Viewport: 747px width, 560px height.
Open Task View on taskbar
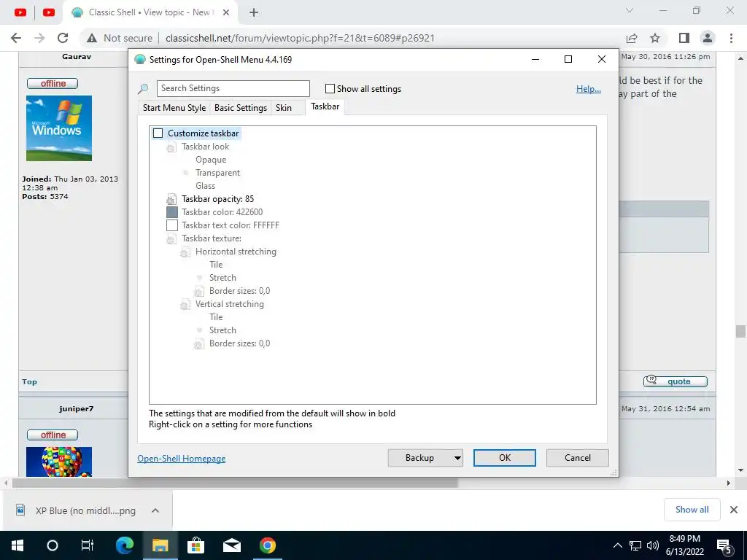(88, 545)
